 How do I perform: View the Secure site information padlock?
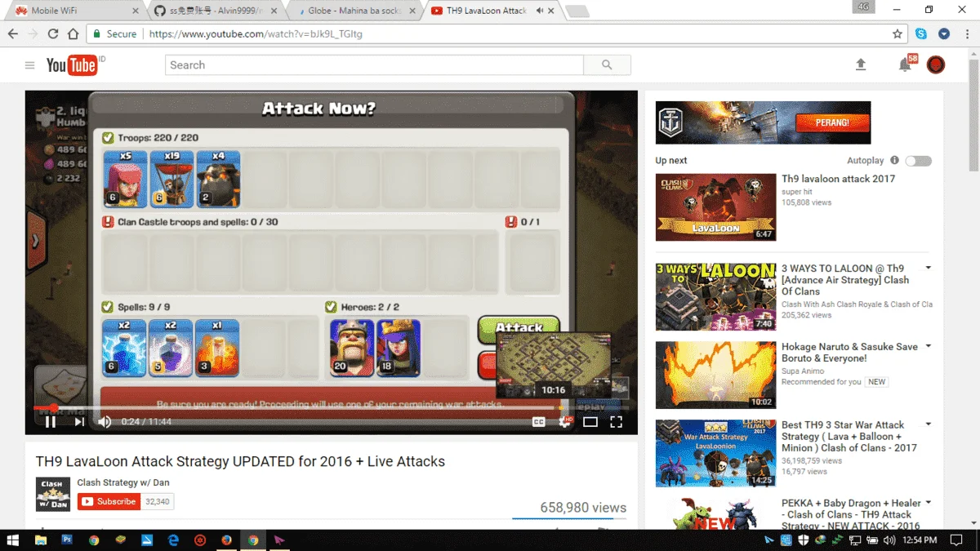96,33
